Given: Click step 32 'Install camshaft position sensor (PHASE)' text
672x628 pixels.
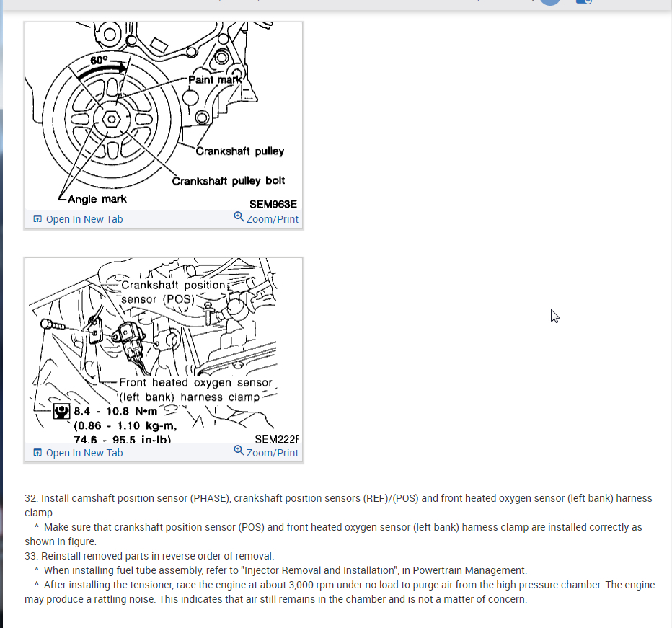Looking at the screenshot, I should (x=338, y=505).
